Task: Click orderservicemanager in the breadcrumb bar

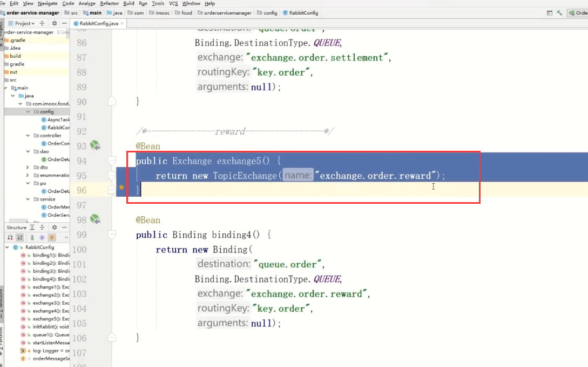Action: pyautogui.click(x=225, y=13)
